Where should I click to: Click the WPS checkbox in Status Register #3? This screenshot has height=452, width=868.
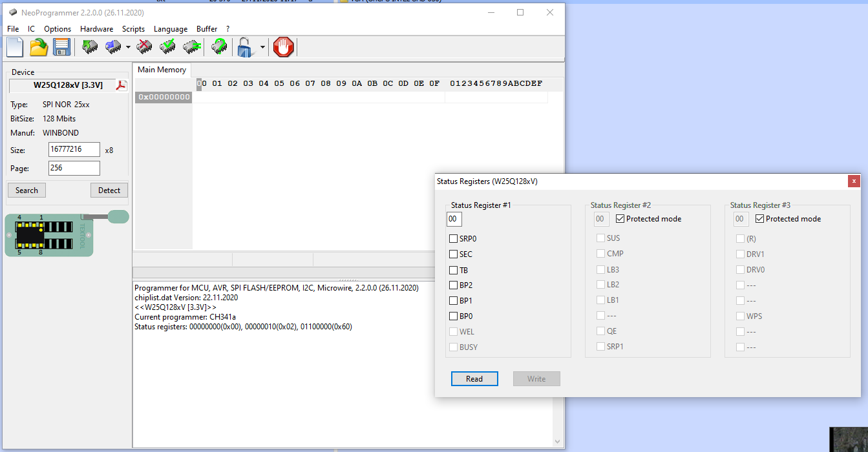coord(740,316)
